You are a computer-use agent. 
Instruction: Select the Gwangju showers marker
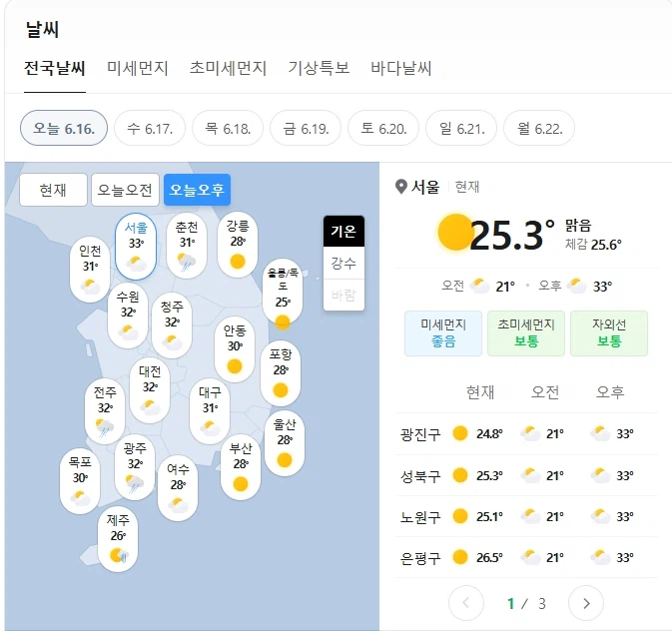pos(135,468)
